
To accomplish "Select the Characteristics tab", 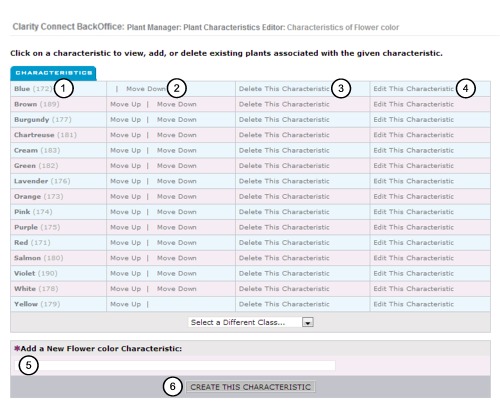I will tap(53, 73).
